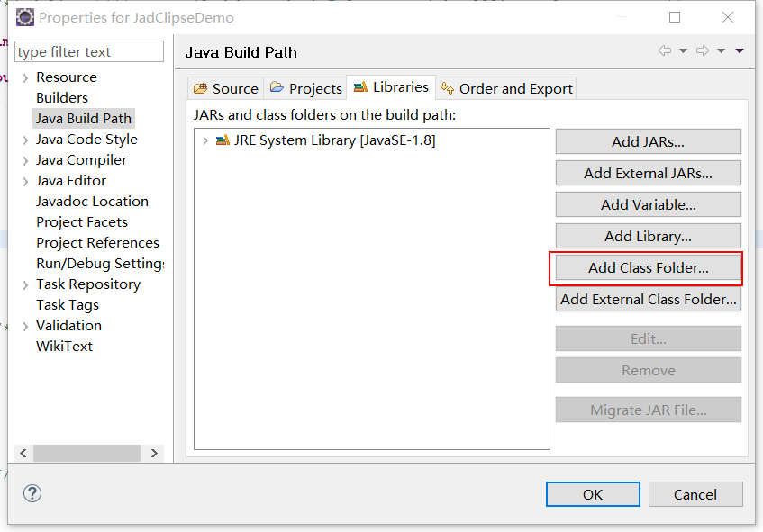The height and width of the screenshot is (532, 763).
Task: Close the Properties dialog window
Action: click(728, 17)
